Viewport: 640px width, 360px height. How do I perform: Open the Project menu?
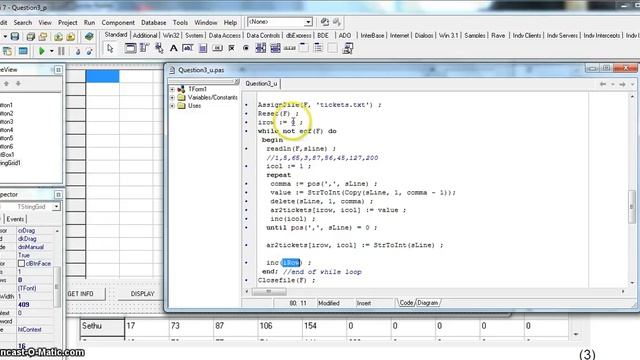(x=67, y=22)
